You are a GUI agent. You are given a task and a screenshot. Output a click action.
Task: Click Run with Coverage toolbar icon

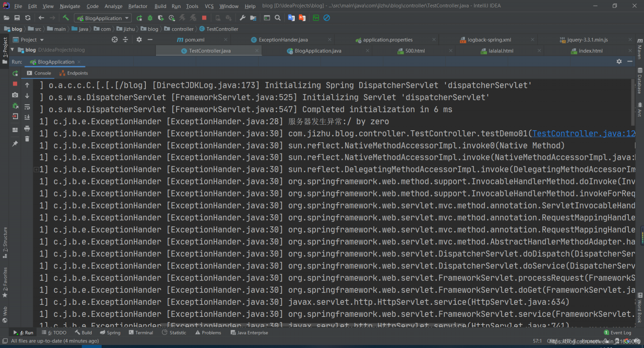click(x=161, y=18)
